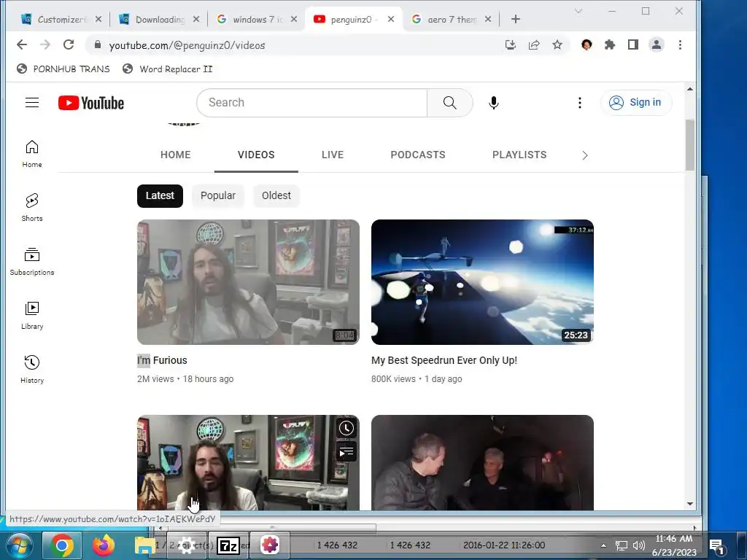Switch to the LIVE channel tab
The width and height of the screenshot is (747, 560).
click(x=333, y=155)
